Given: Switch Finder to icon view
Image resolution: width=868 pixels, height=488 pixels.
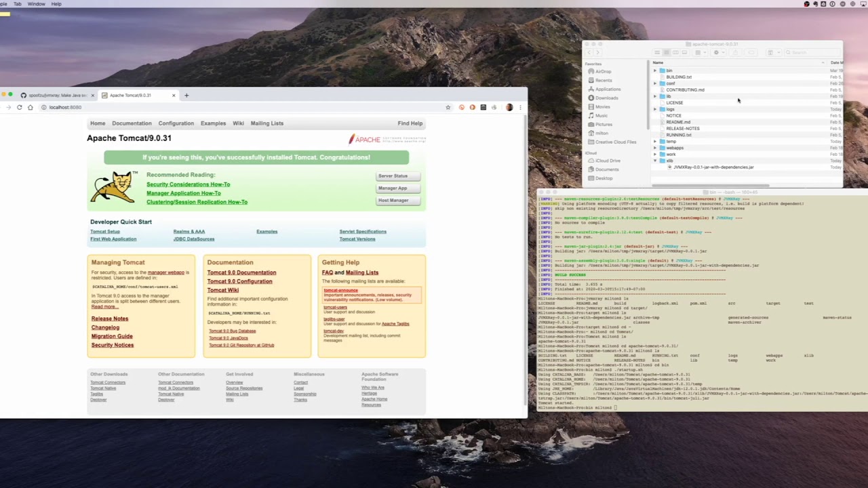Looking at the screenshot, I should (x=657, y=52).
